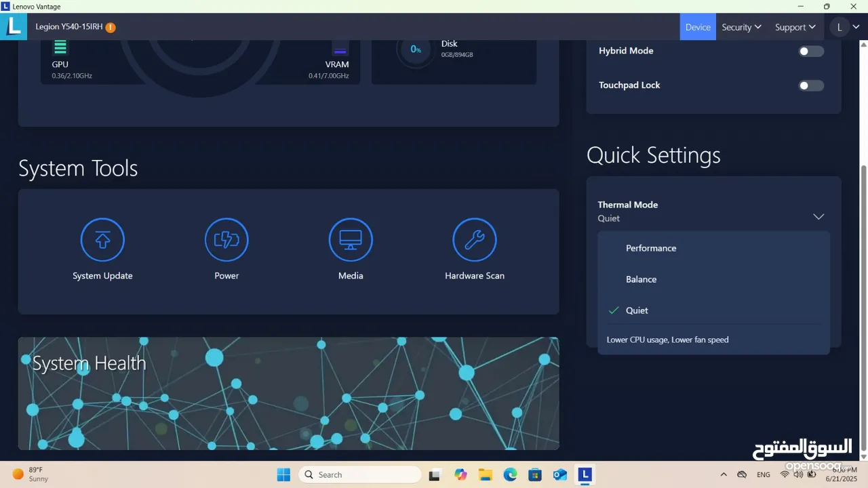Toggle the Touchpad Lock switch
This screenshot has height=488, width=868.
point(811,85)
